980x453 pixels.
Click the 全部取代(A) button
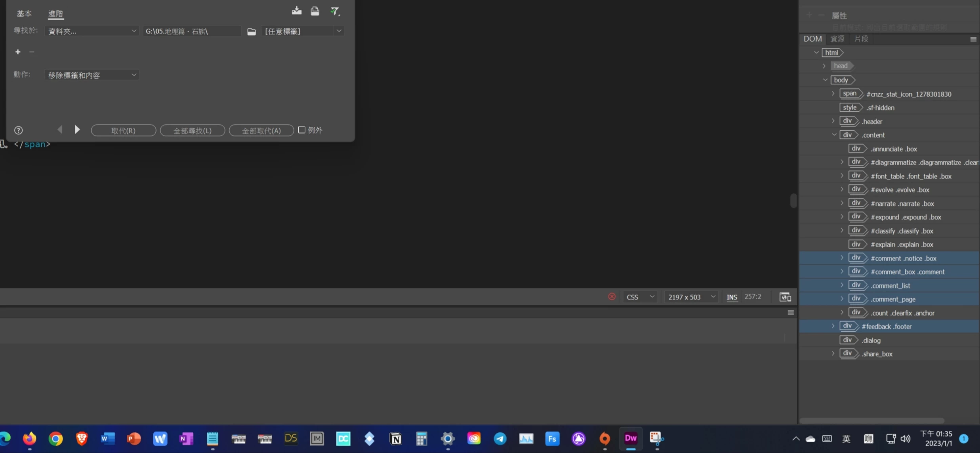(x=261, y=130)
